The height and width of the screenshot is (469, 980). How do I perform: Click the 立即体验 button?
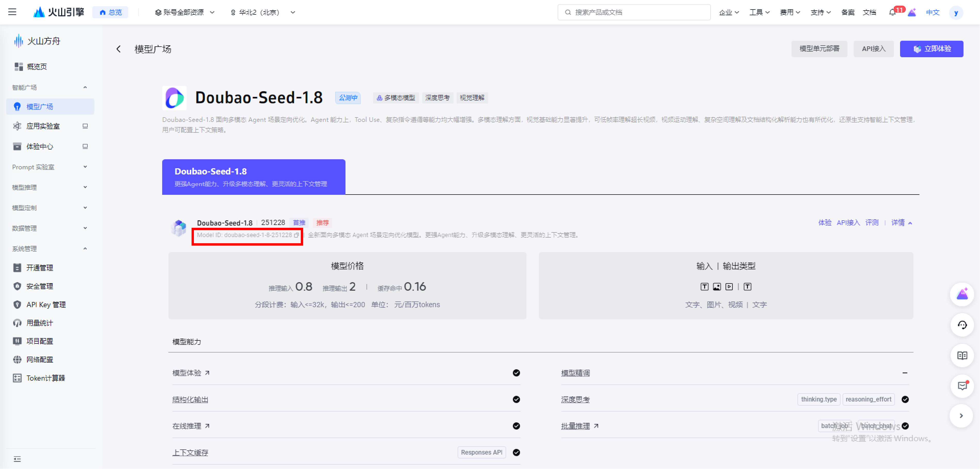[932, 49]
